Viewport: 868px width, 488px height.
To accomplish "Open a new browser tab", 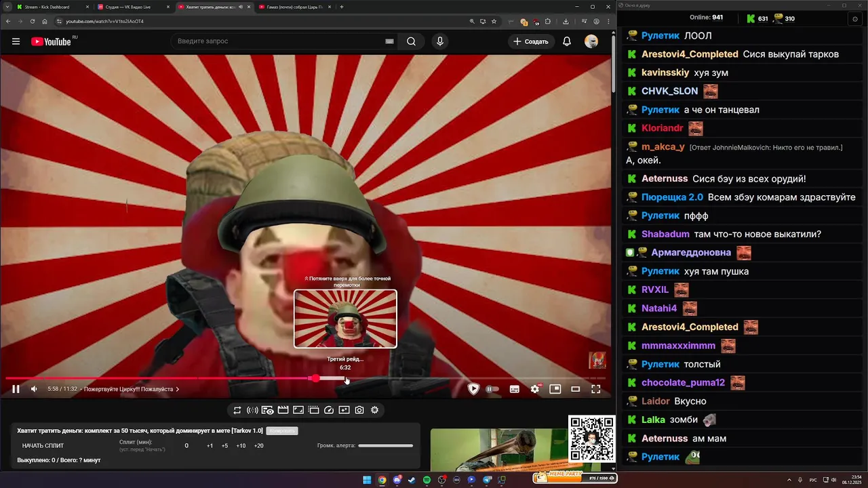I will pyautogui.click(x=342, y=7).
